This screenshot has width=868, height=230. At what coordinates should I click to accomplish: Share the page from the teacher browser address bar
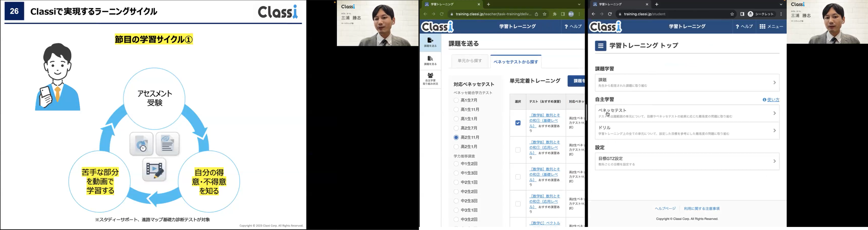(x=536, y=14)
